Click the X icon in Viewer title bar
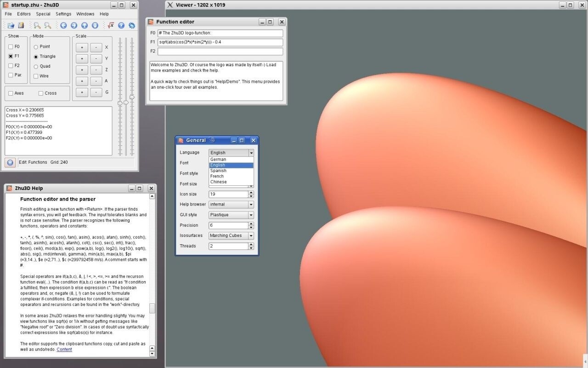 point(170,5)
